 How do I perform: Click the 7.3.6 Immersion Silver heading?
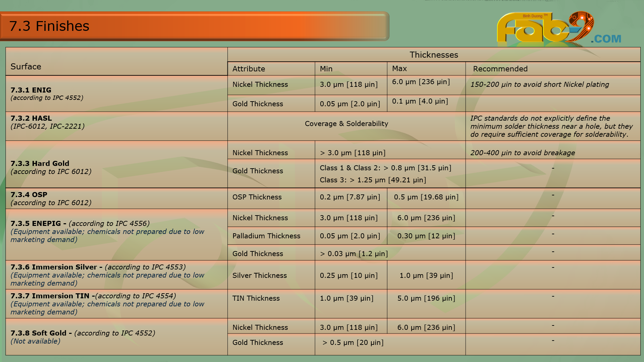point(56,267)
